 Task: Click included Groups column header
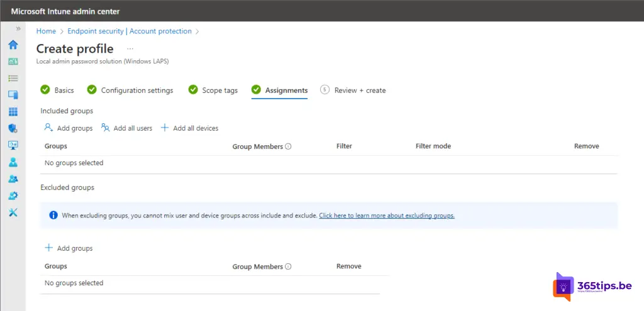pos(56,146)
